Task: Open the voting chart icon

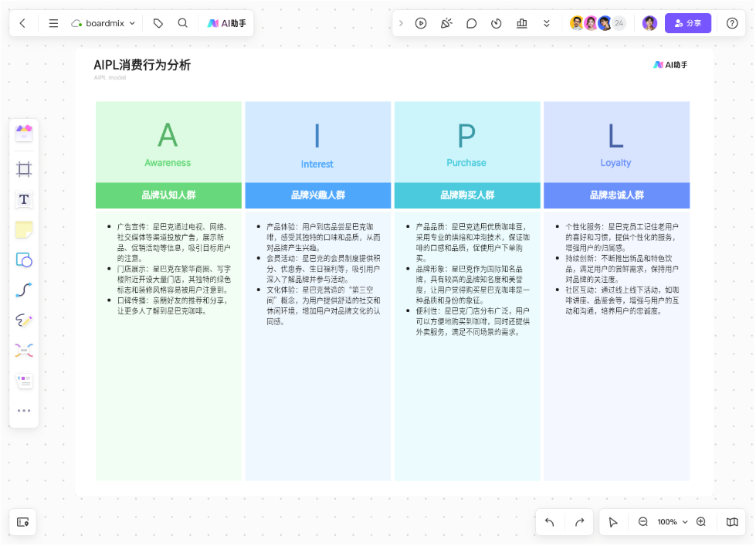Action: pyautogui.click(x=522, y=23)
